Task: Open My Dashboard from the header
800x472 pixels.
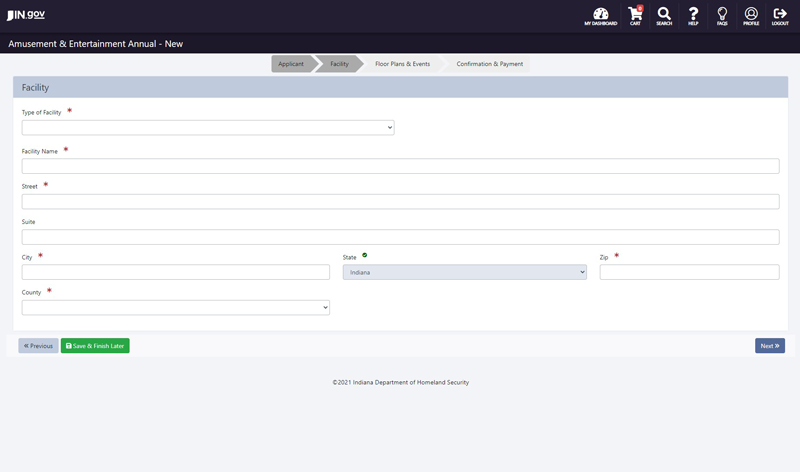Action: [x=600, y=16]
